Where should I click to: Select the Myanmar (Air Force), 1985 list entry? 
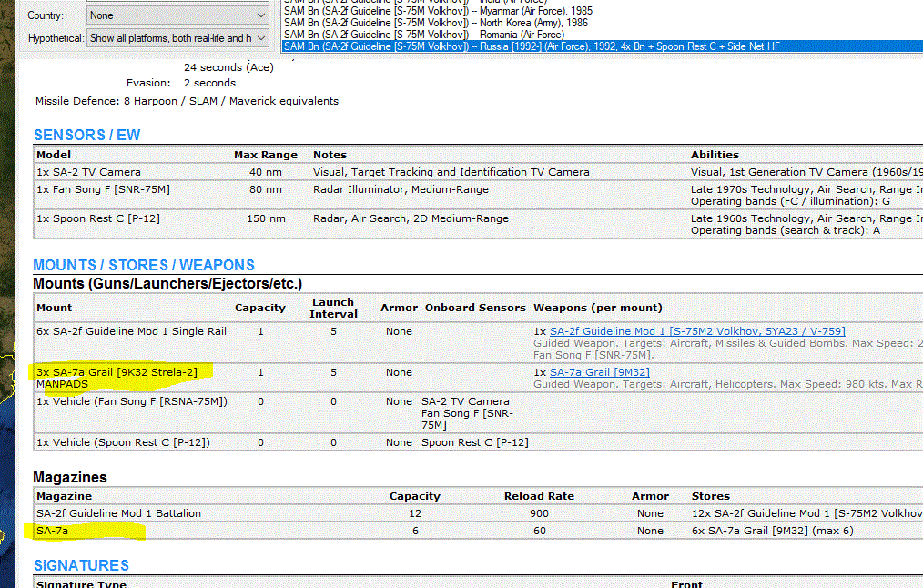tap(438, 11)
